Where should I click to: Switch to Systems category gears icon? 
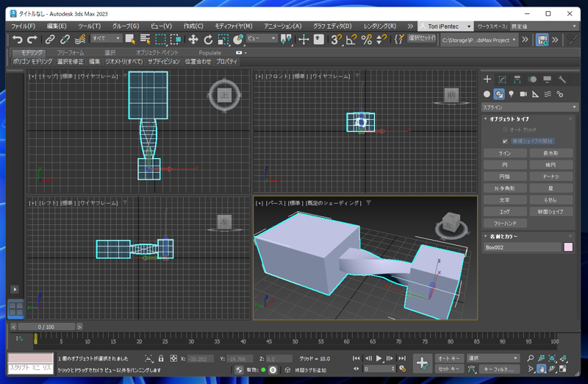pyautogui.click(x=560, y=94)
